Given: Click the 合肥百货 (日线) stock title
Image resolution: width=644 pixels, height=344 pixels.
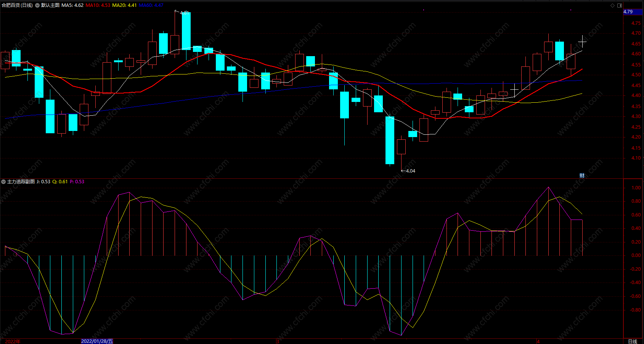Looking at the screenshot, I should 17,5.
